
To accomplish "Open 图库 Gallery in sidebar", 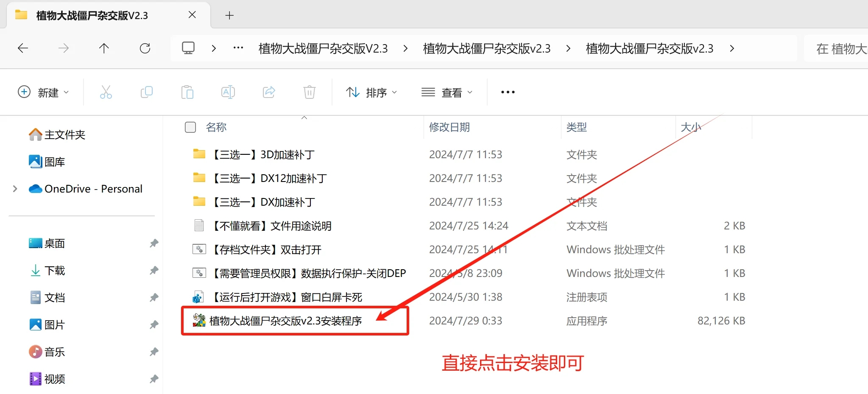I will tap(47, 162).
